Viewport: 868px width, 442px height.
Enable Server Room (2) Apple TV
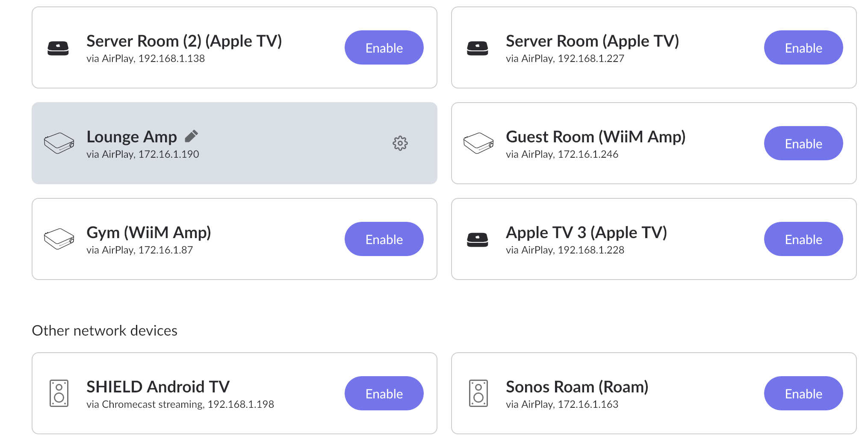(x=384, y=47)
